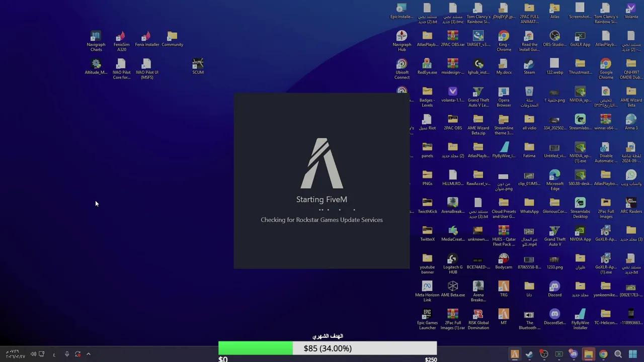Open the Community folder on desktop
644x362 pixels.
tap(172, 39)
